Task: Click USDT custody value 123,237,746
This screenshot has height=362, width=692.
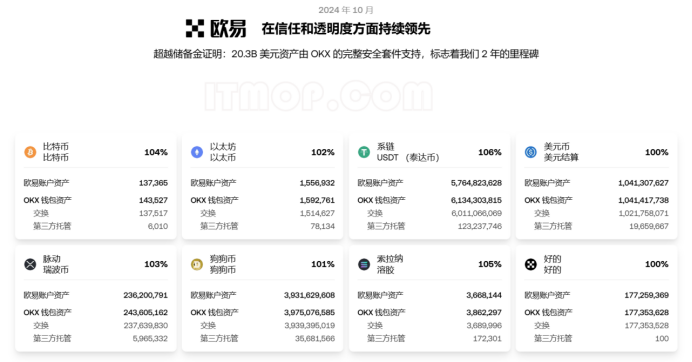Action: tap(480, 226)
